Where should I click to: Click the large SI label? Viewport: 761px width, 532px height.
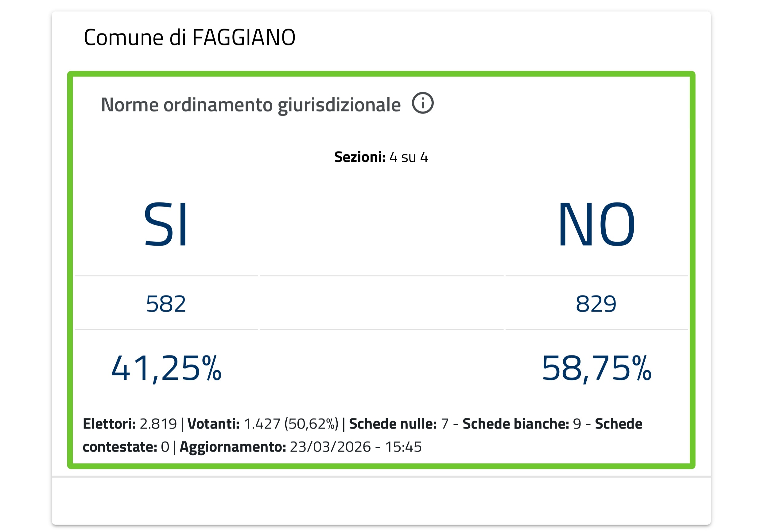coord(166,224)
